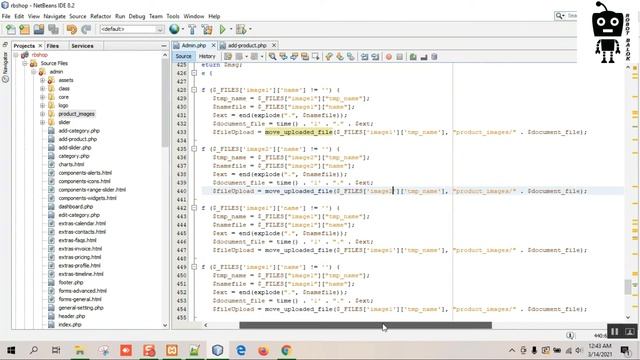Screen dimensions: 640x360
Task: Click the globe browser icon
Action: point(174,29)
